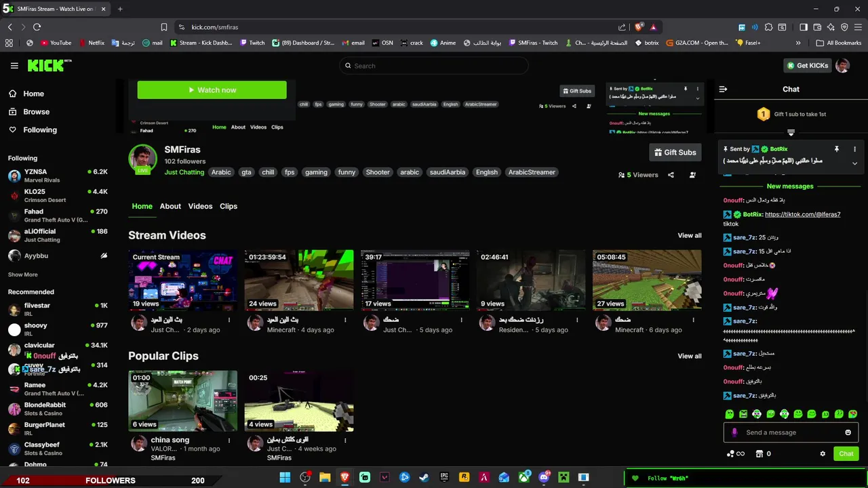Reload the page
This screenshot has height=488, width=868.
(37, 27)
